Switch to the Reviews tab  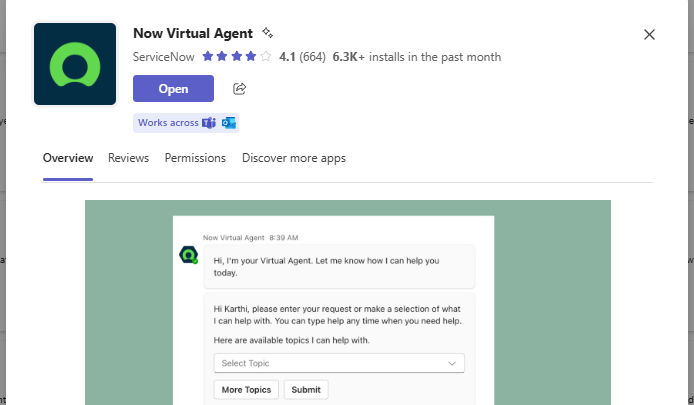tap(128, 158)
